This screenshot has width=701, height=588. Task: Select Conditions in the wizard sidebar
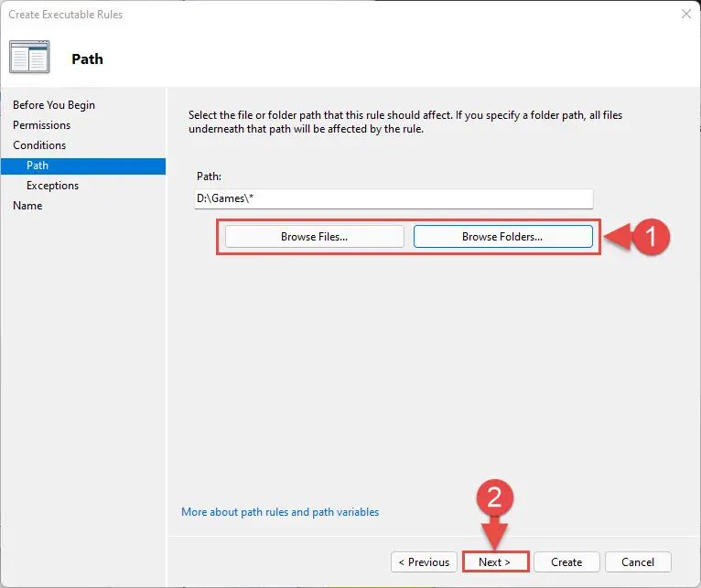[x=39, y=145]
